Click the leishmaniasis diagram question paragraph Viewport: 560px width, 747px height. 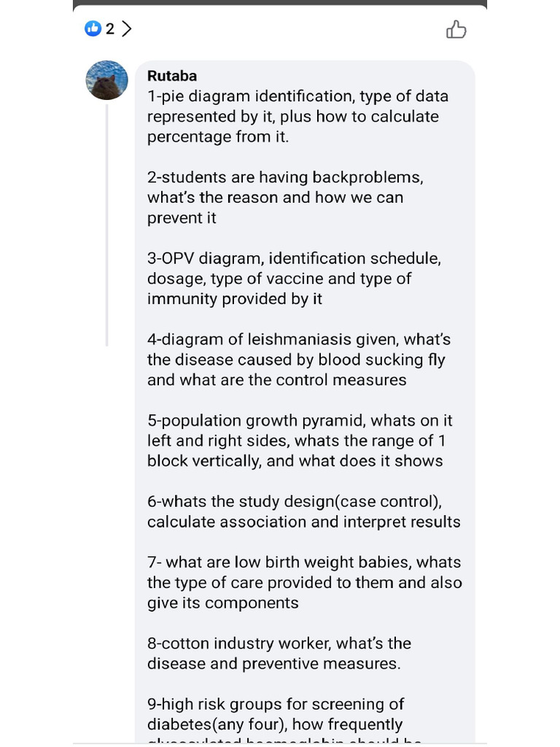tap(299, 360)
